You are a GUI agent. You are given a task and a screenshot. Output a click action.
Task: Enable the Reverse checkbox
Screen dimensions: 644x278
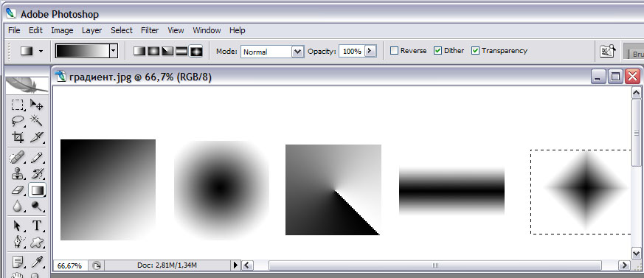click(394, 51)
